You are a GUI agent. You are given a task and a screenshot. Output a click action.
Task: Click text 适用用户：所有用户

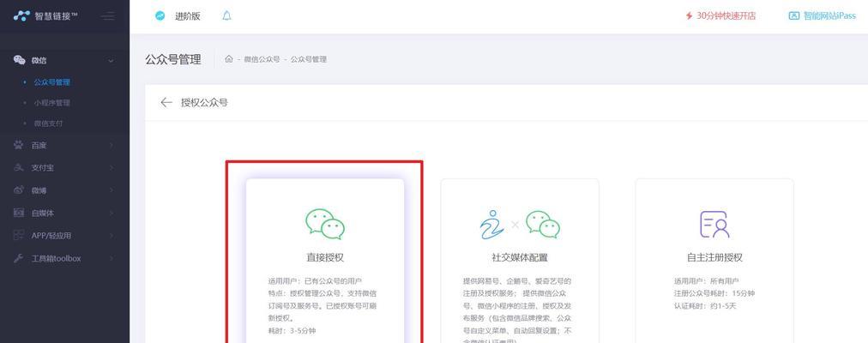pyautogui.click(x=705, y=281)
